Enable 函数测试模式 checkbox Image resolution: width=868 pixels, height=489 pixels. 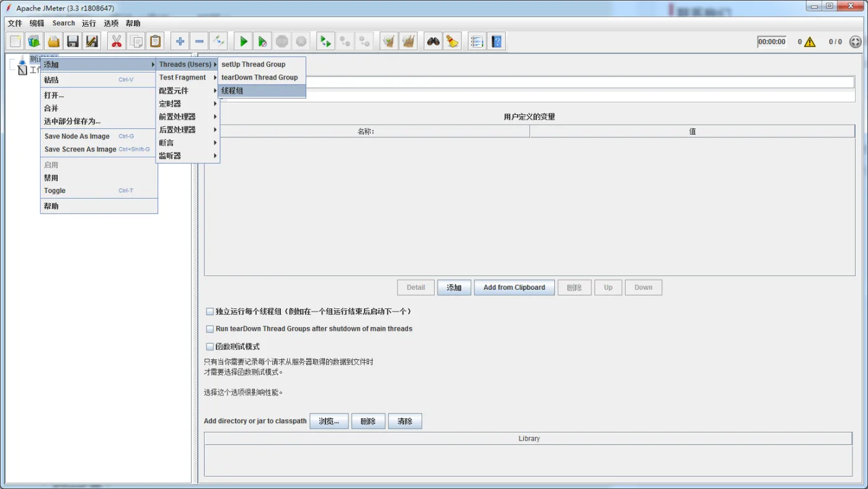tap(210, 346)
